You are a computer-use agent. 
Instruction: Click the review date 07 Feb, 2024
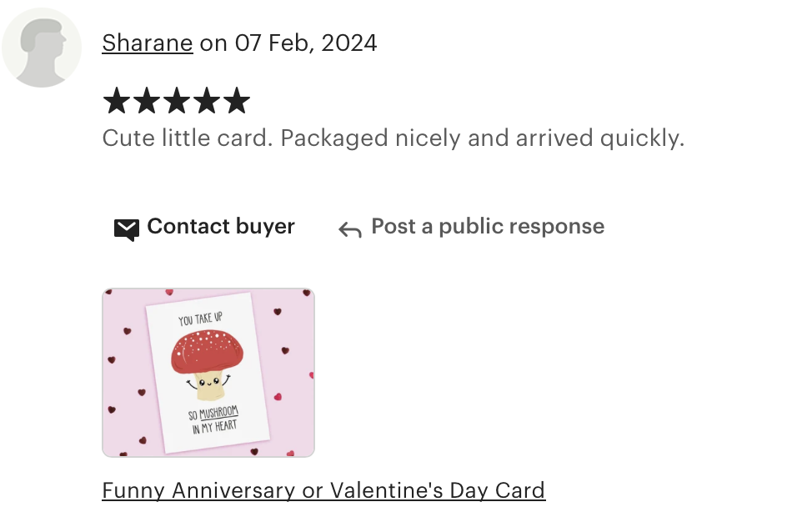pos(306,43)
